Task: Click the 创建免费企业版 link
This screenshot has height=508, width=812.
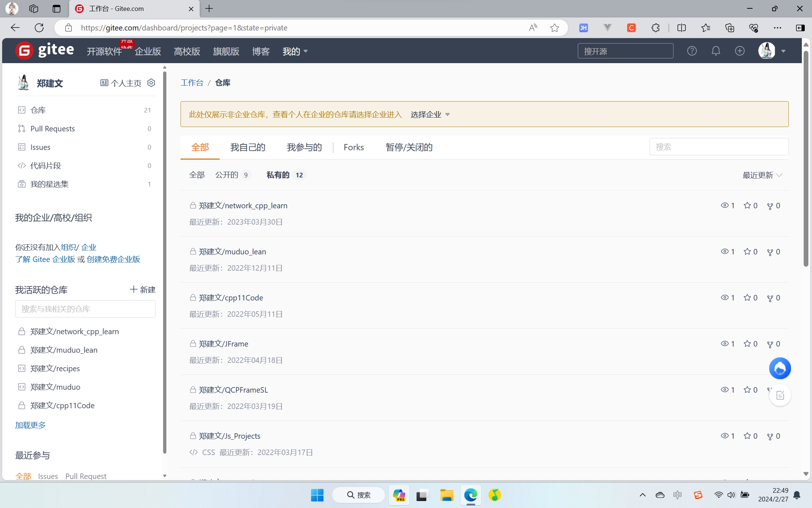Action: point(113,259)
